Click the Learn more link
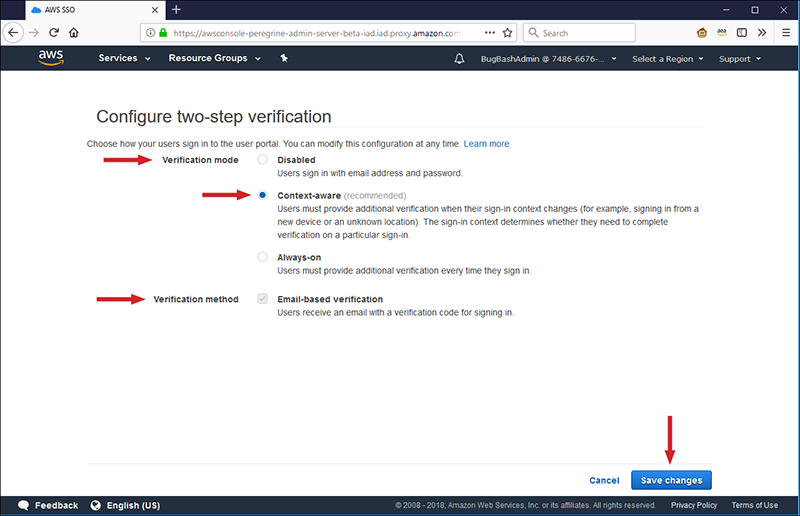Viewport: 800px width, 516px height. (x=486, y=144)
